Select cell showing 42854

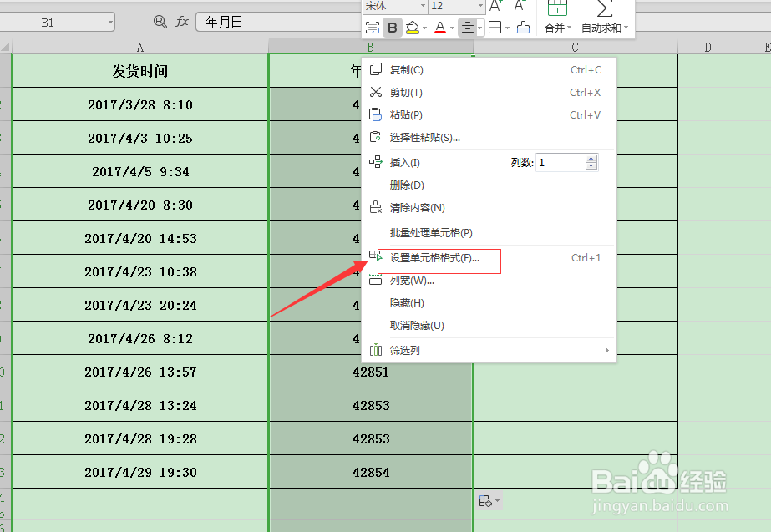(371, 472)
